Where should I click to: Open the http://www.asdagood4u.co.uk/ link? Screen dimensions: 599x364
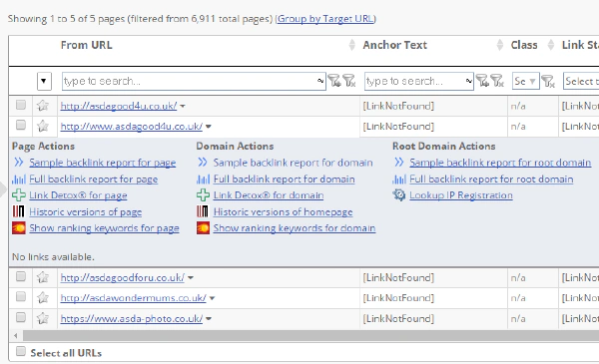pyautogui.click(x=132, y=127)
